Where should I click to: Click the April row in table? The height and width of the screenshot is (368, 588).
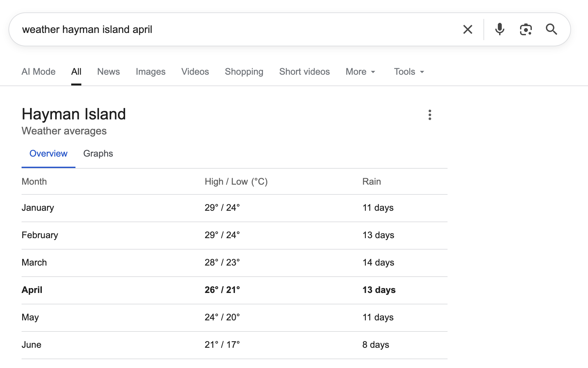coord(32,290)
